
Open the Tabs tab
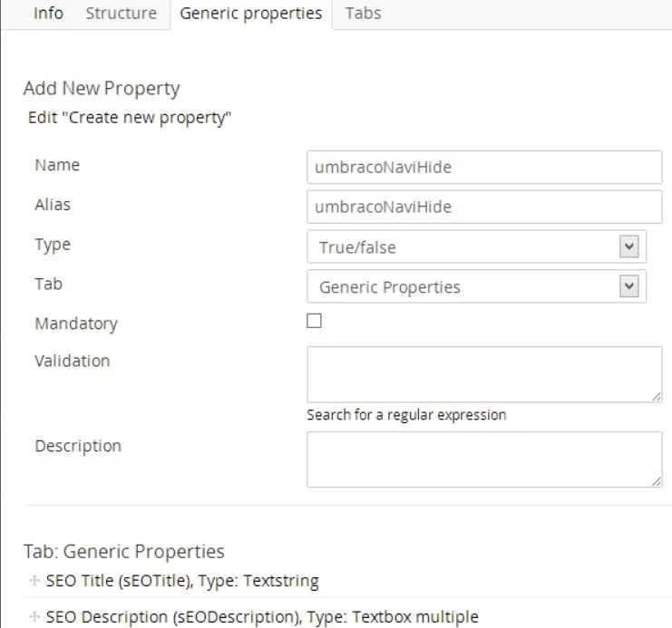363,14
